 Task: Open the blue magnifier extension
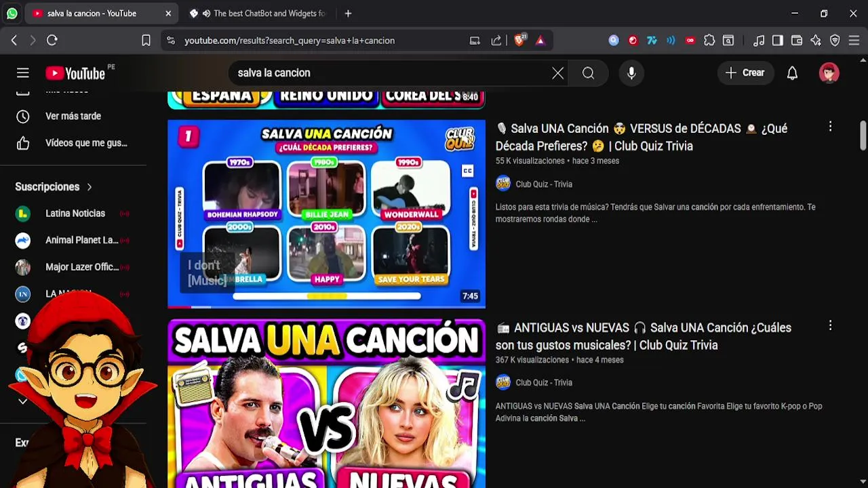tap(614, 41)
